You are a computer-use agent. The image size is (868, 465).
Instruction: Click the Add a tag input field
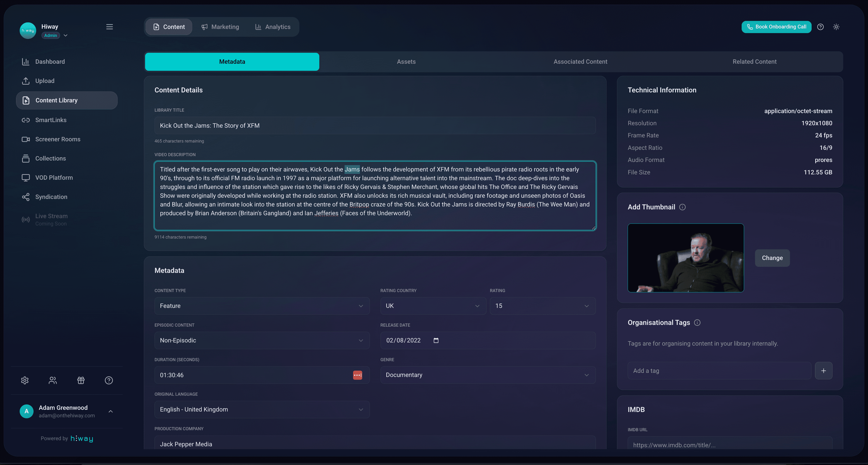pyautogui.click(x=719, y=371)
